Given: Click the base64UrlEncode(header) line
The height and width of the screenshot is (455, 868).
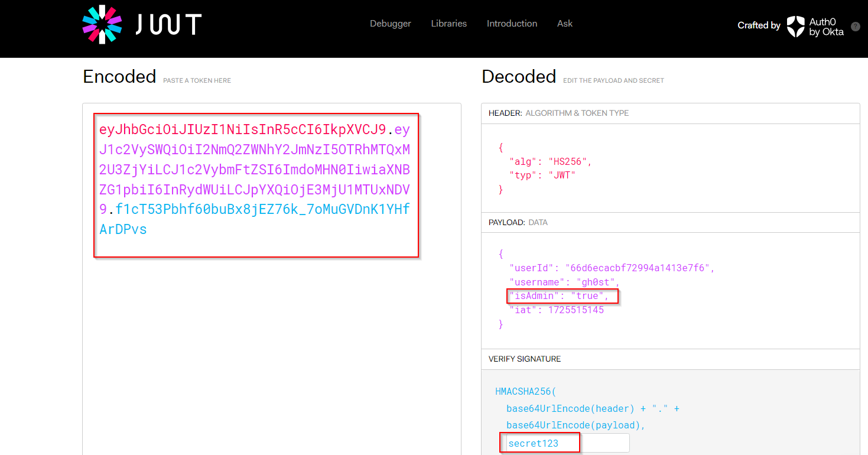Looking at the screenshot, I should click(593, 409).
